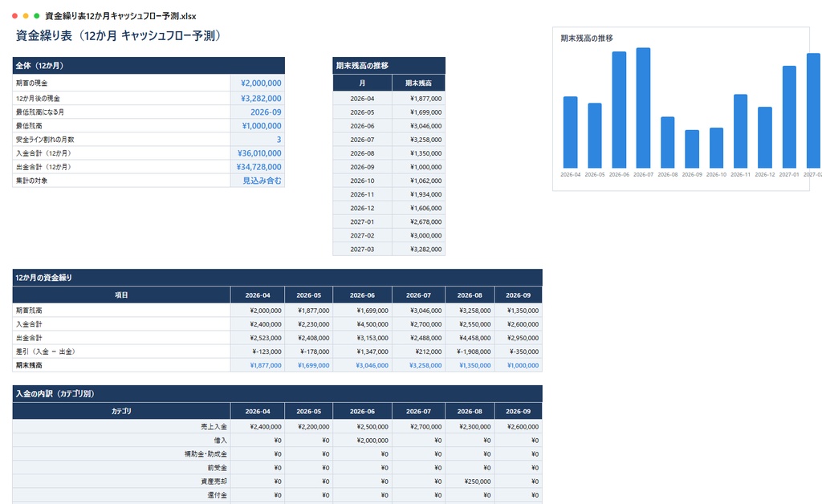Click the file name in the title bar
The height and width of the screenshot is (504, 822).
coord(120,16)
